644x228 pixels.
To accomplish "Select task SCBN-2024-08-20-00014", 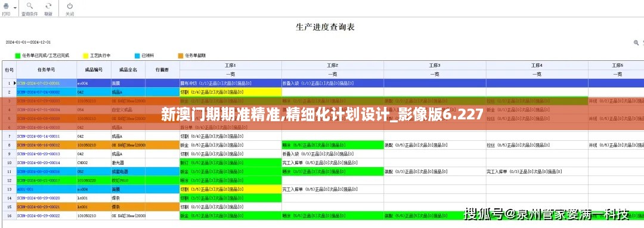I will click(47, 163).
